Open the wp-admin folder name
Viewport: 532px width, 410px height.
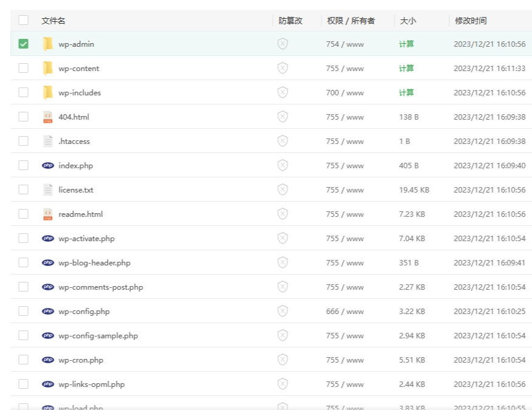[77, 44]
